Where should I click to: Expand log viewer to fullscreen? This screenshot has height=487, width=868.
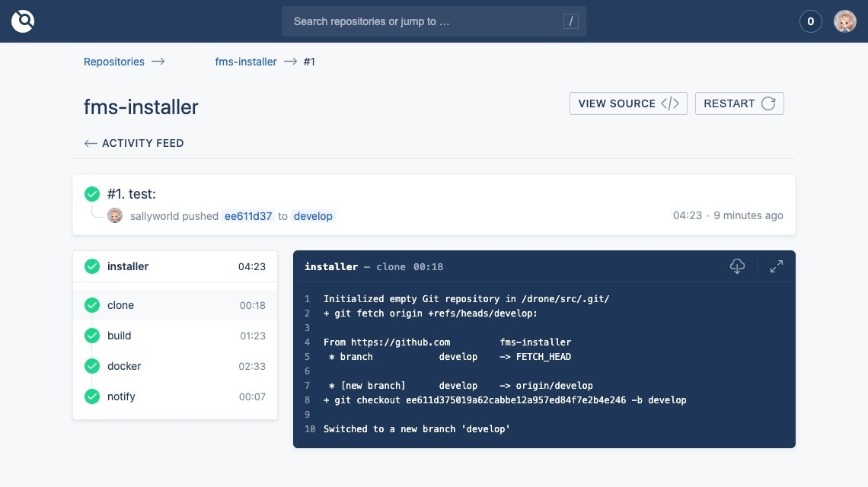pos(776,266)
